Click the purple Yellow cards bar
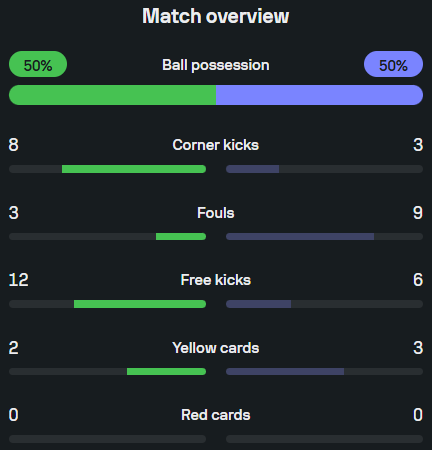 (285, 371)
